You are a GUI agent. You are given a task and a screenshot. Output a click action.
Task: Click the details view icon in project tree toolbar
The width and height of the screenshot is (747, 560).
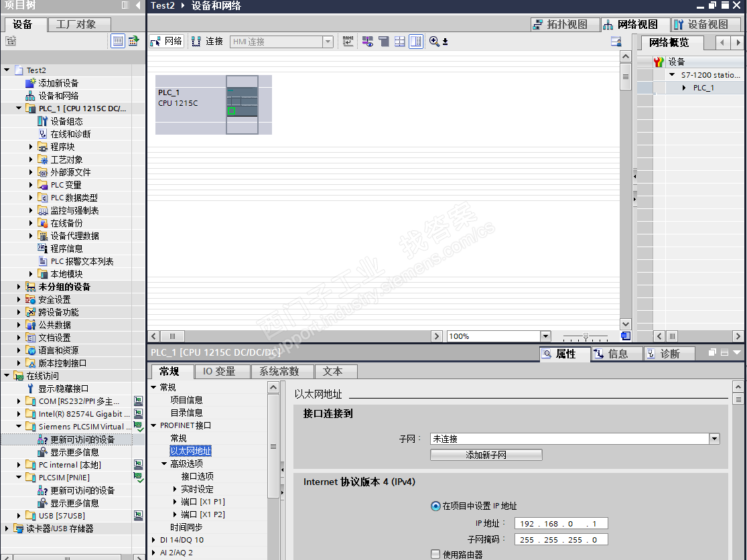(x=118, y=41)
